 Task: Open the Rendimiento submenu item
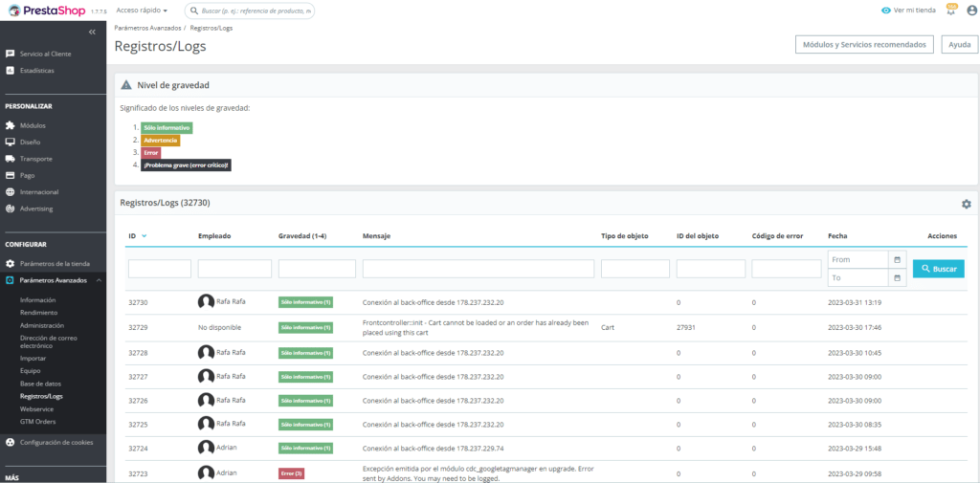tap(38, 313)
